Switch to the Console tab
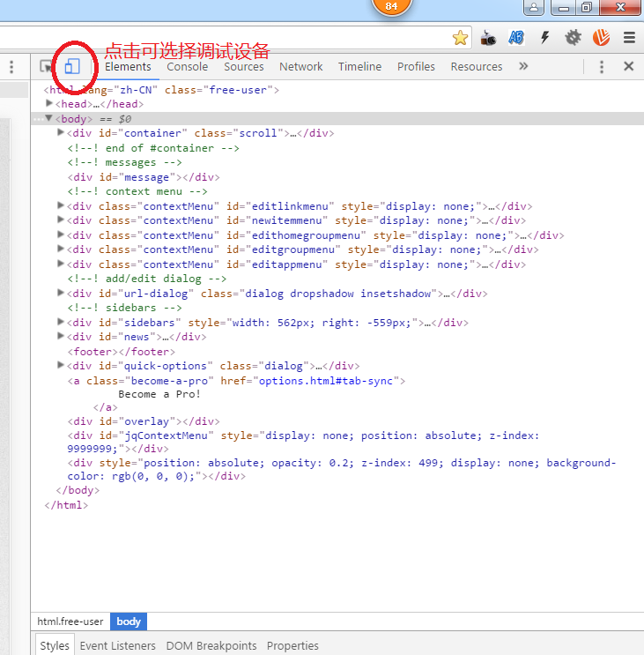This screenshot has height=655, width=644. coord(188,66)
